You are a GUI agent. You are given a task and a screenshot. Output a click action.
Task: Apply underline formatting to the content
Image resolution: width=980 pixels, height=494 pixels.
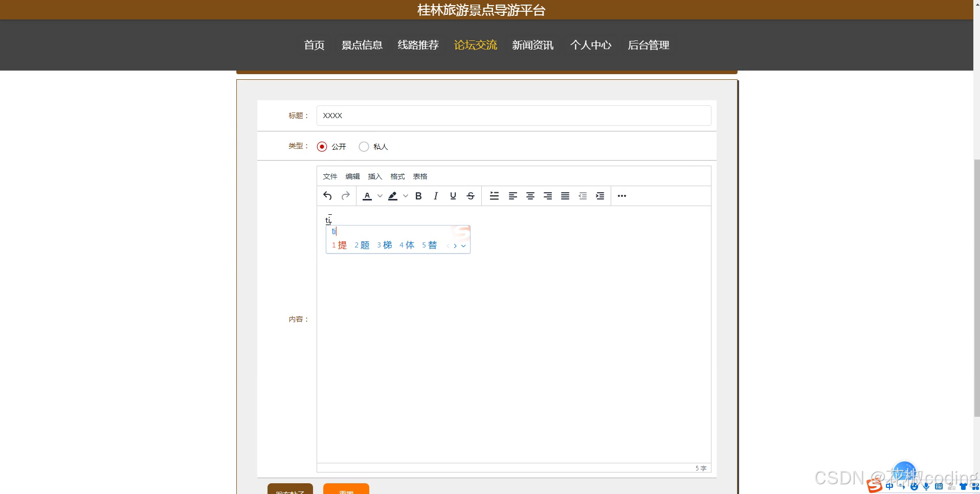pos(453,196)
